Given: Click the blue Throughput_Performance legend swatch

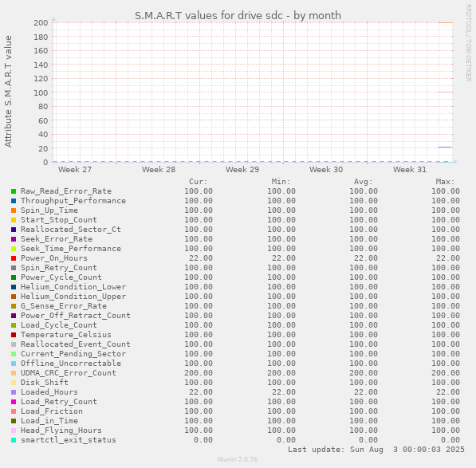Looking at the screenshot, I should pos(14,201).
